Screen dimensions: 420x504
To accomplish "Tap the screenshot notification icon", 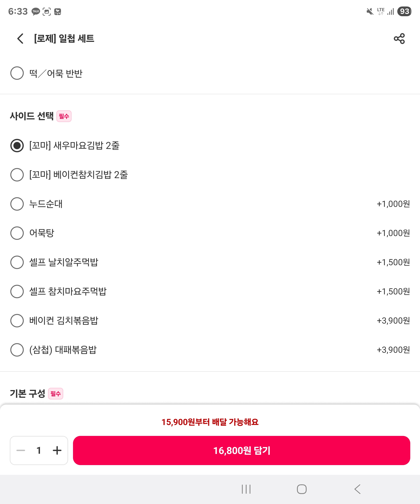I will pos(47,11).
